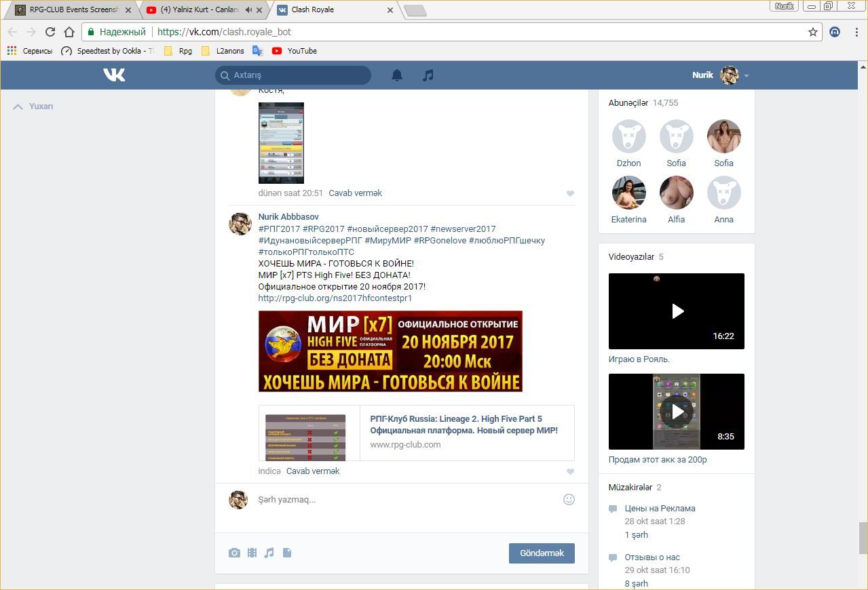
Task: Click the VK logo in header
Action: (x=114, y=75)
